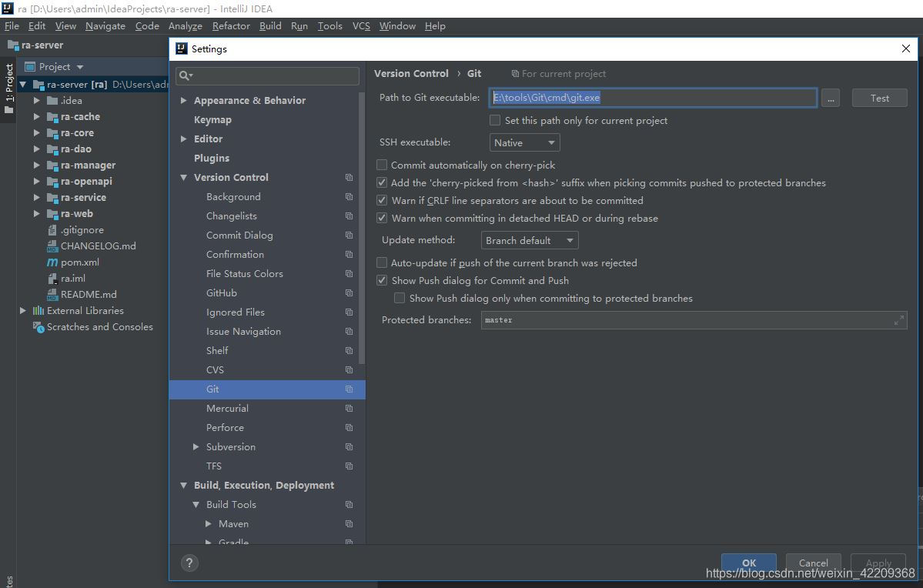Viewport: 923px width, 588px height.
Task: Expand the Subversion settings node
Action: click(196, 446)
